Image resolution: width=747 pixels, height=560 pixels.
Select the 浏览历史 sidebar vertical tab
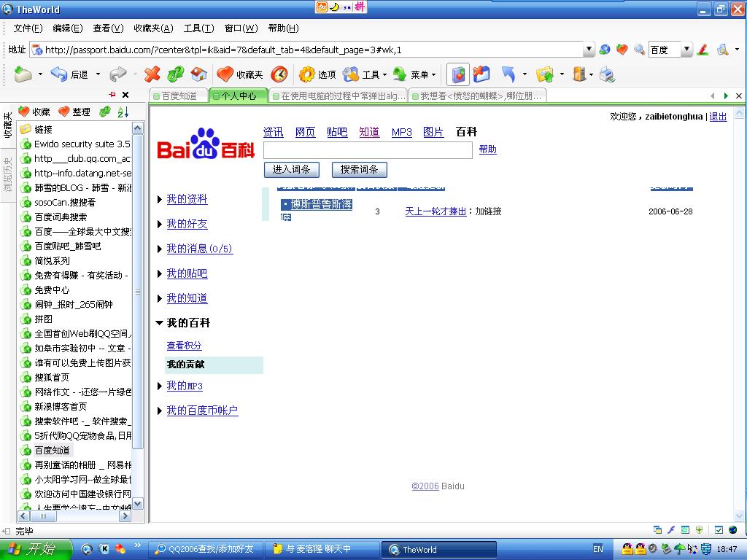click(x=7, y=175)
